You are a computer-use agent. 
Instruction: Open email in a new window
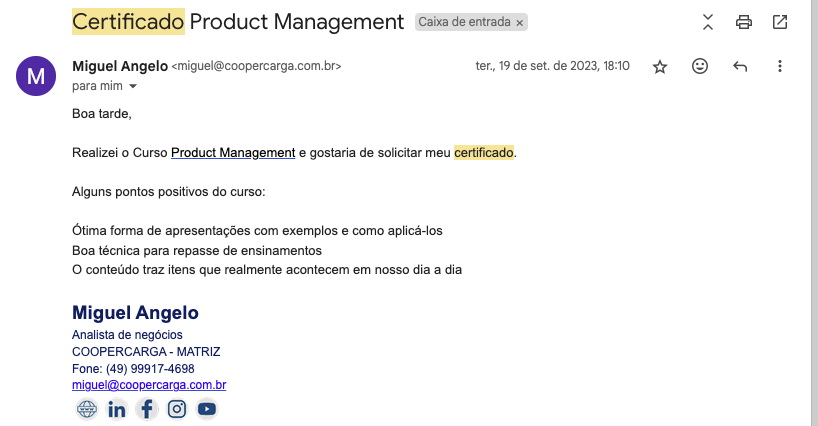pyautogui.click(x=780, y=22)
